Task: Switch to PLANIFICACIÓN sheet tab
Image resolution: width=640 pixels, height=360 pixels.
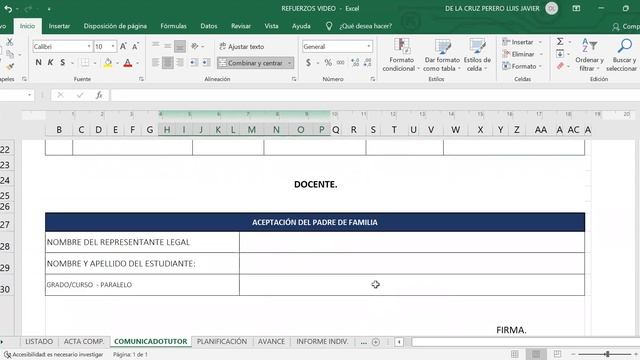Action: (x=222, y=342)
